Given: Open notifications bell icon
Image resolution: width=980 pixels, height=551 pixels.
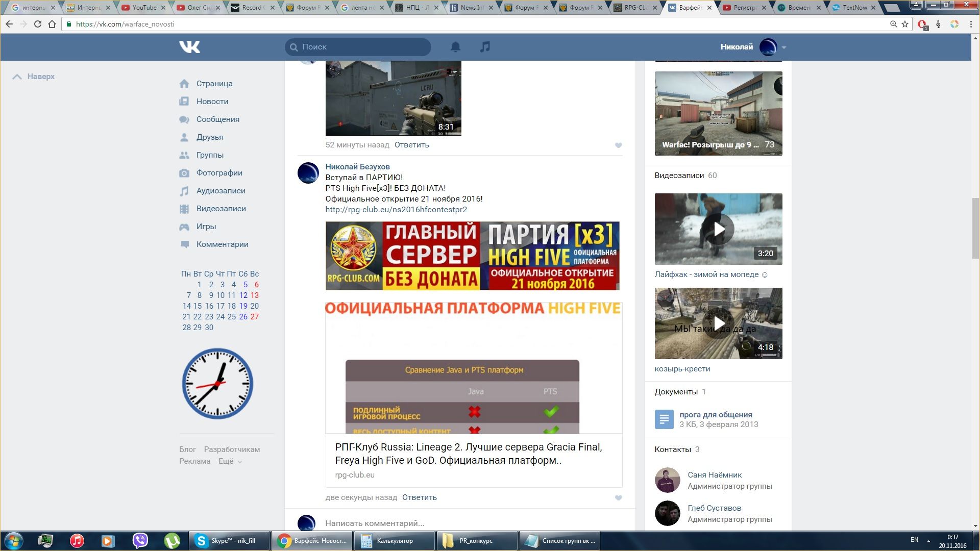Looking at the screenshot, I should (x=455, y=47).
